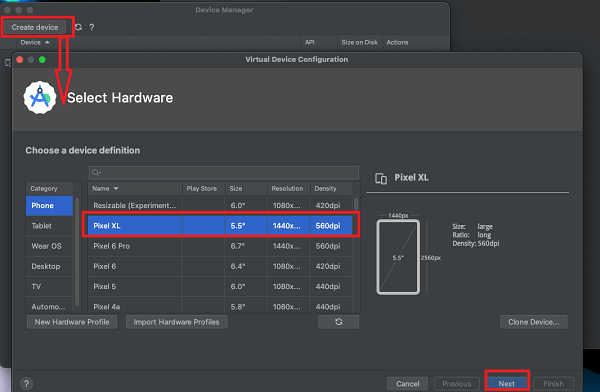Select the Tablet category
The height and width of the screenshot is (392, 600).
[49, 226]
